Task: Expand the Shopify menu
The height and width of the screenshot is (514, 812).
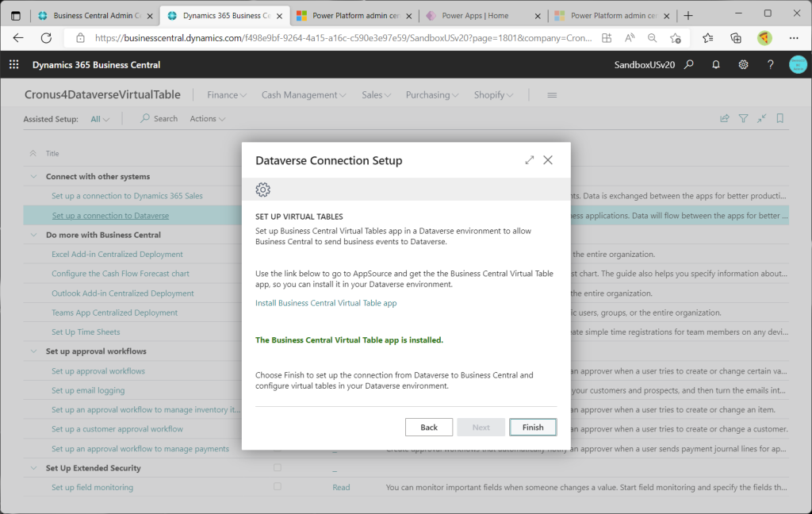Action: [493, 95]
